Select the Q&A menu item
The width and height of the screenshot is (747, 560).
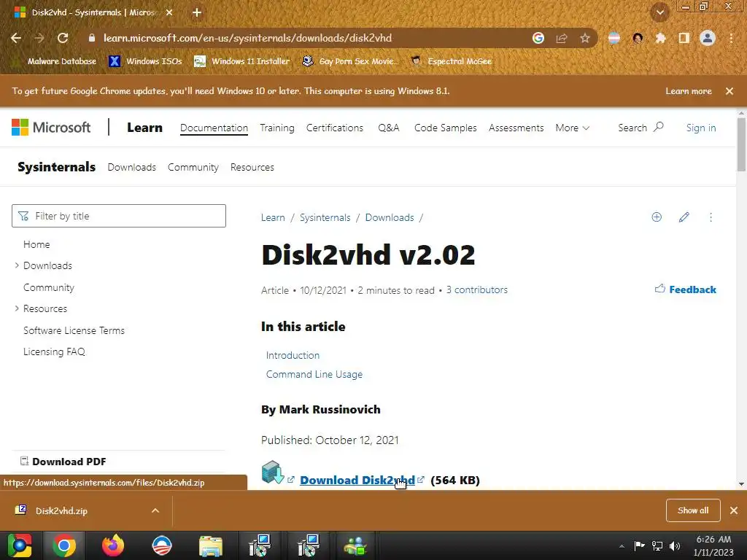pos(388,128)
